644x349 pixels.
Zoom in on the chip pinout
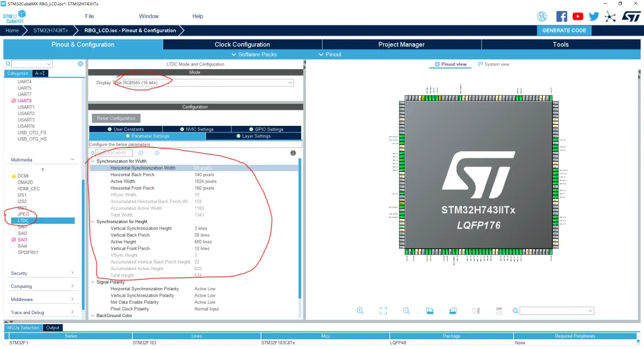pos(360,311)
